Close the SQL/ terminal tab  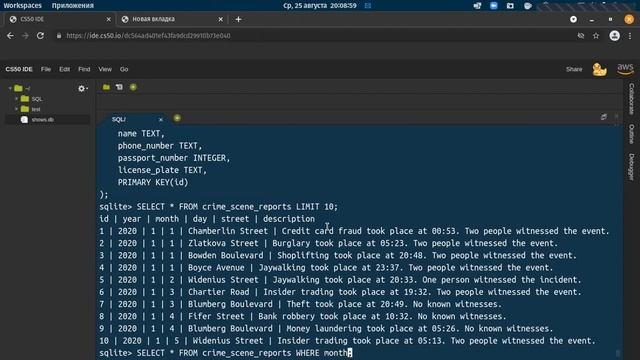(161, 120)
